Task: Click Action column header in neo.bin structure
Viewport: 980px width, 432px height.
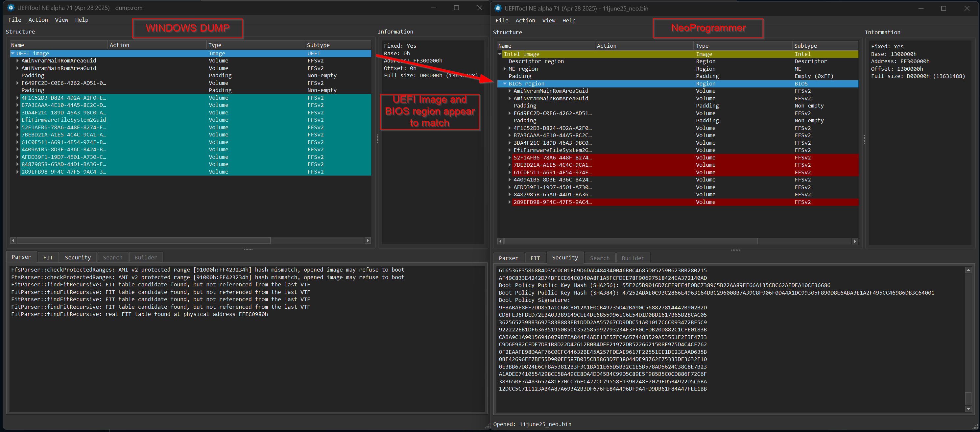Action: [644, 46]
